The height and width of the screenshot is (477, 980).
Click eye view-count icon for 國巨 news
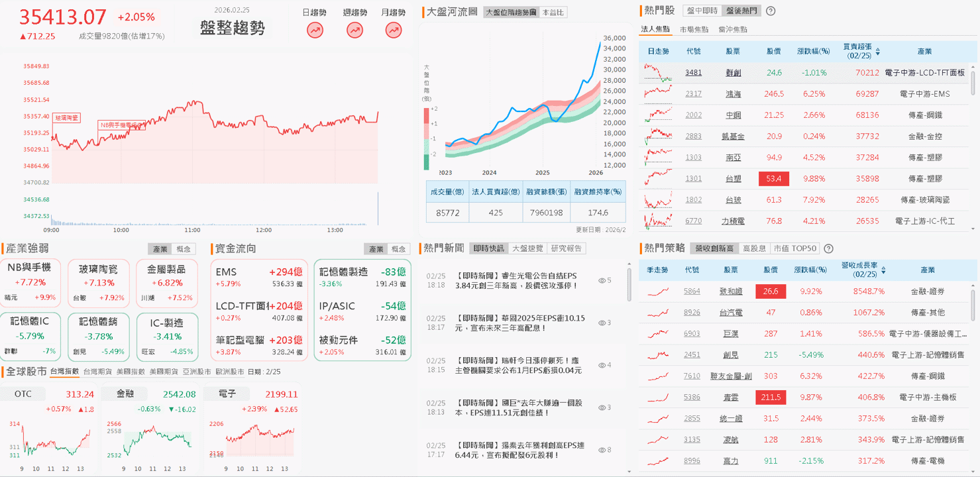pos(602,407)
